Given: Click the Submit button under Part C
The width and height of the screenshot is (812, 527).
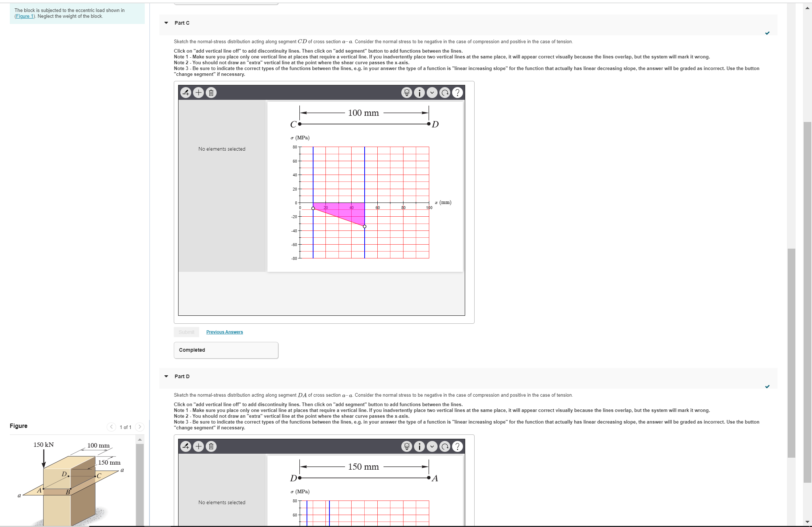Looking at the screenshot, I should pos(186,332).
